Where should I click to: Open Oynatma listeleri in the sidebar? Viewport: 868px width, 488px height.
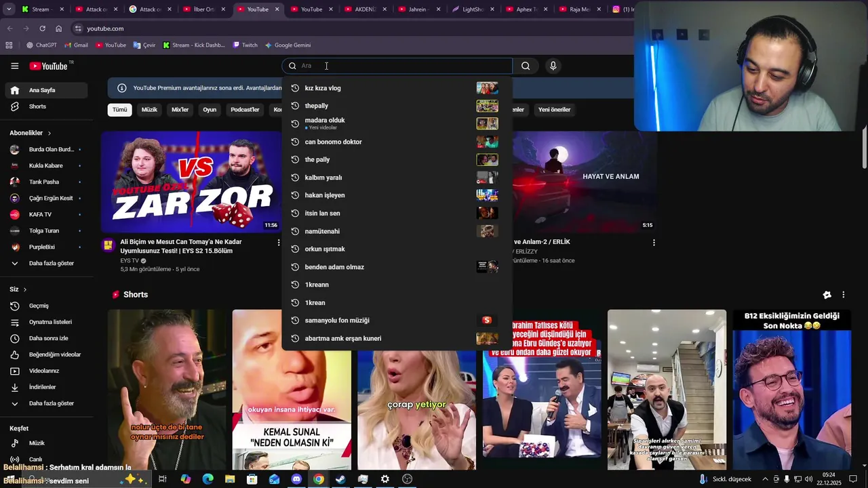[x=45, y=322]
